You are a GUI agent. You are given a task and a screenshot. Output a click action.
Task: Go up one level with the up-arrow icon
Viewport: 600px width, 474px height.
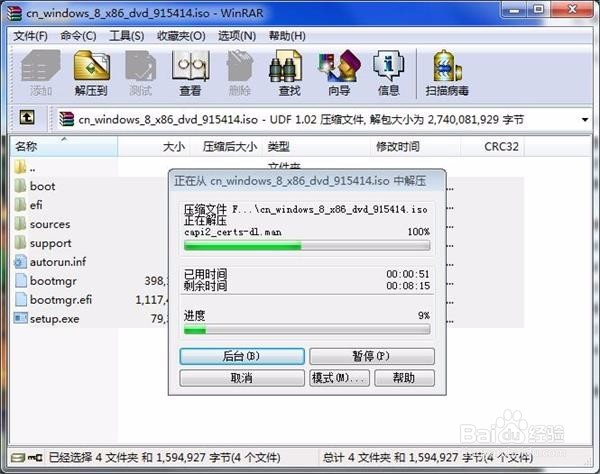[27, 117]
